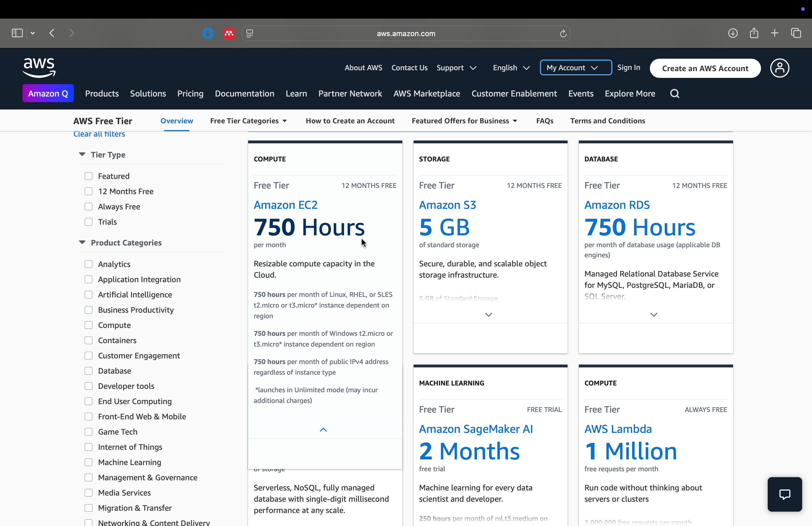Collapse the Product Categories section
812x526 pixels.
point(82,242)
